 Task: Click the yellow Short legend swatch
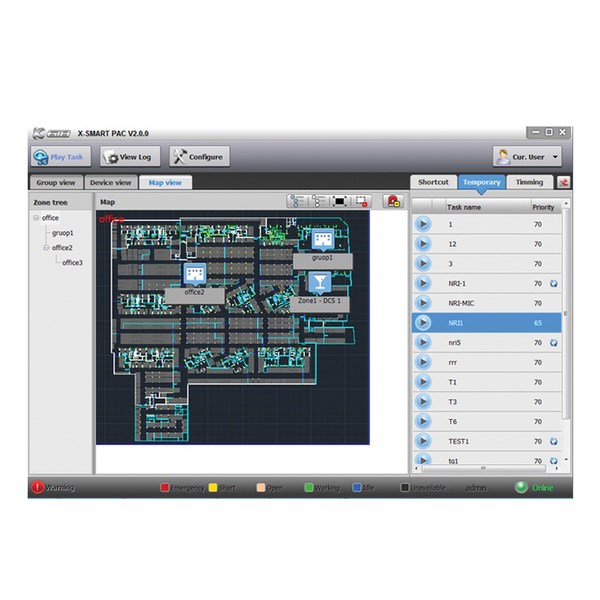point(213,488)
